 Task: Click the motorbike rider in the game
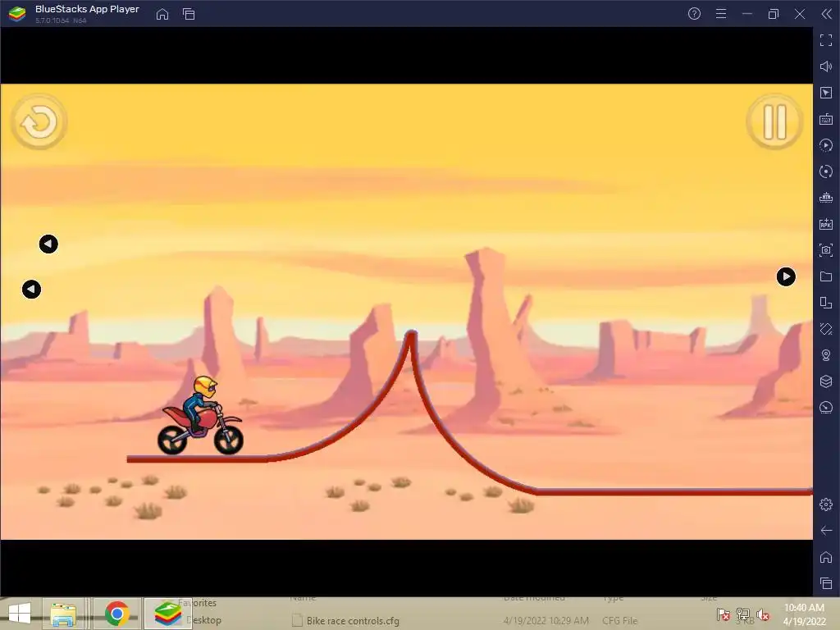[x=201, y=415]
